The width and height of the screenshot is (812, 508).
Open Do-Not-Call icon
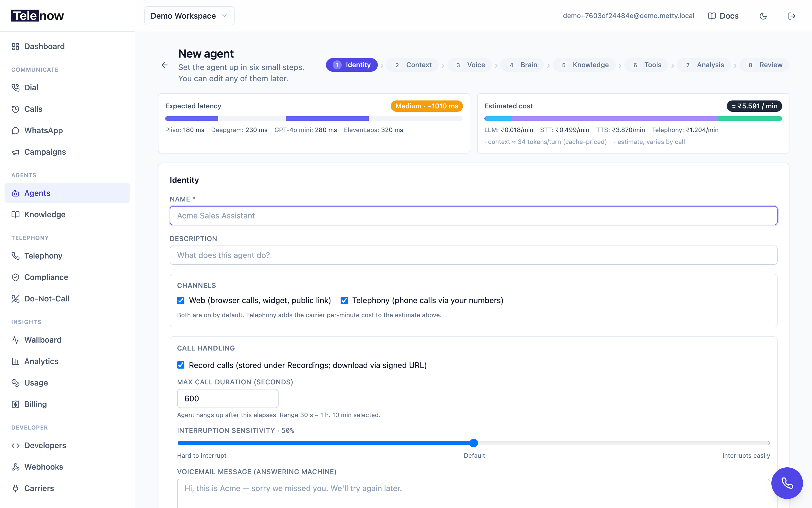(16, 299)
